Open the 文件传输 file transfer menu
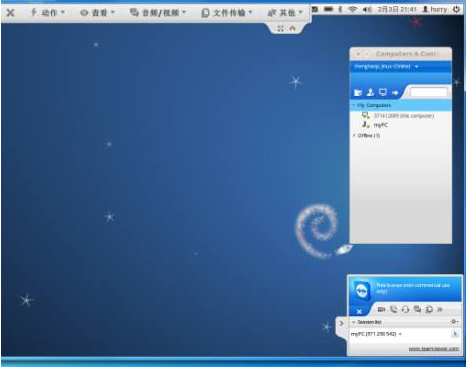467x367 pixels. [x=227, y=13]
